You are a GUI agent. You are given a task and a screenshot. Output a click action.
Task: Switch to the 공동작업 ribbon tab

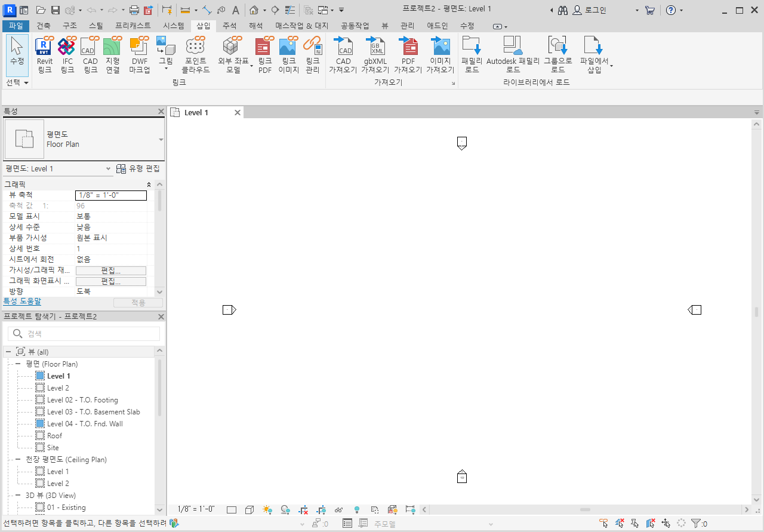(x=355, y=26)
